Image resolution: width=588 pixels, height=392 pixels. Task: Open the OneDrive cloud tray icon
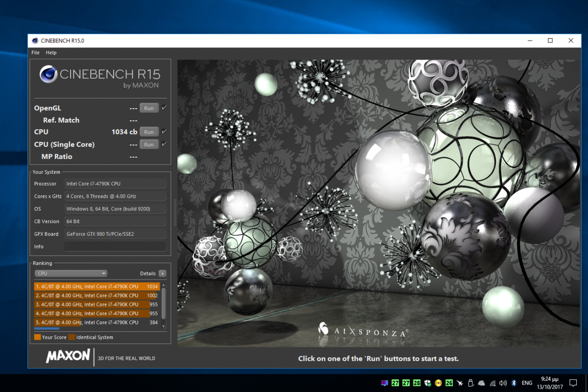[x=482, y=383]
